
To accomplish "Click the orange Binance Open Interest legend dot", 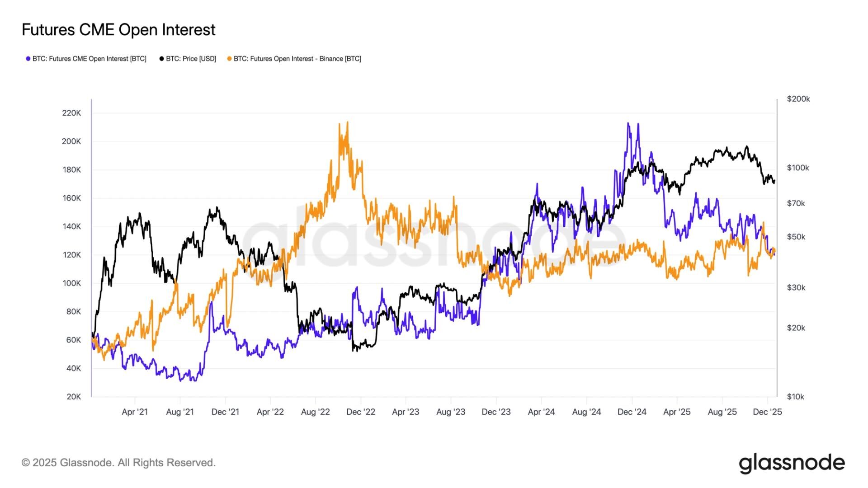I will coord(230,59).
